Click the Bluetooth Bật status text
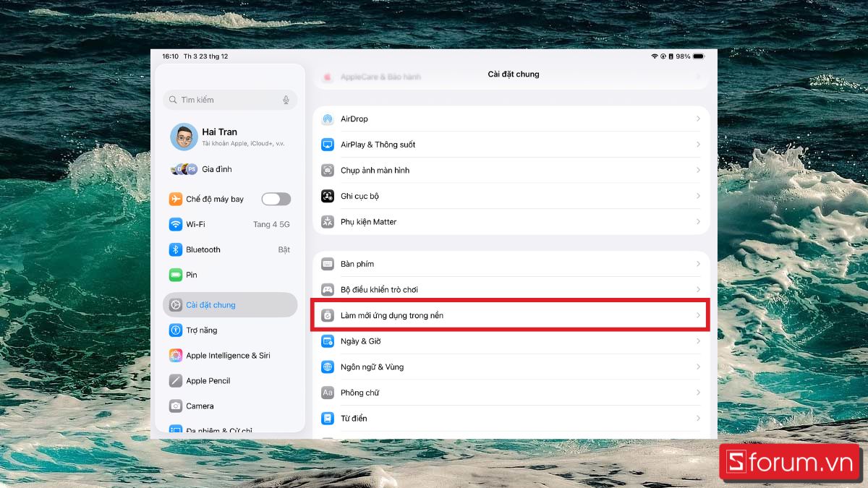 284,249
